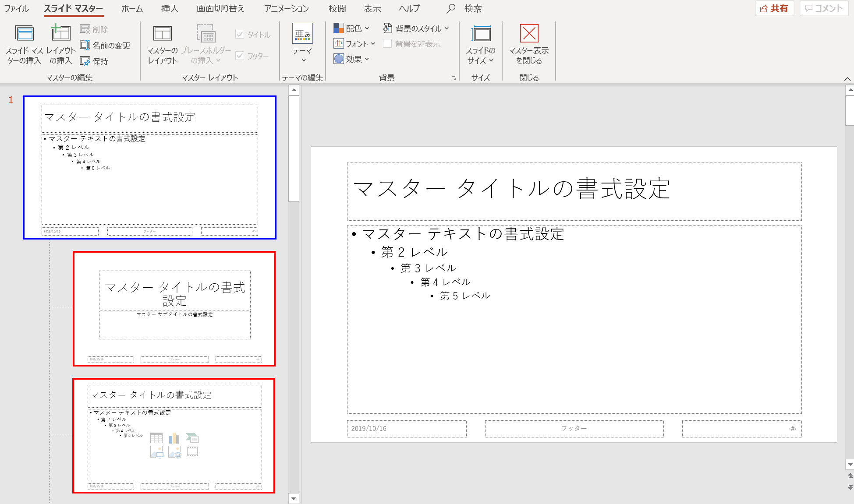The height and width of the screenshot is (504, 854).
Task: Select the title slide layout thumbnail
Action: click(x=174, y=309)
